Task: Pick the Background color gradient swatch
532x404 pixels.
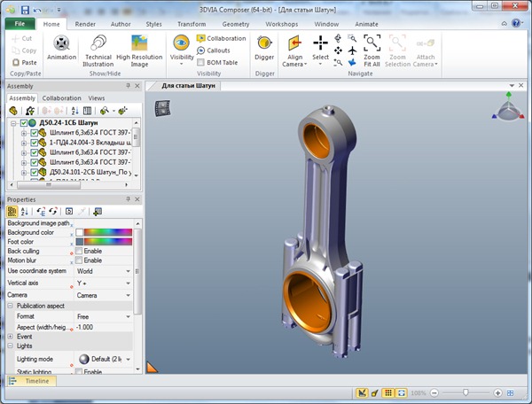Action: tap(108, 232)
